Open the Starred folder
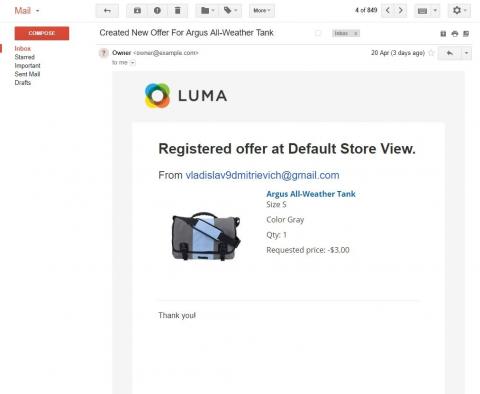The image size is (480, 394). [24, 57]
